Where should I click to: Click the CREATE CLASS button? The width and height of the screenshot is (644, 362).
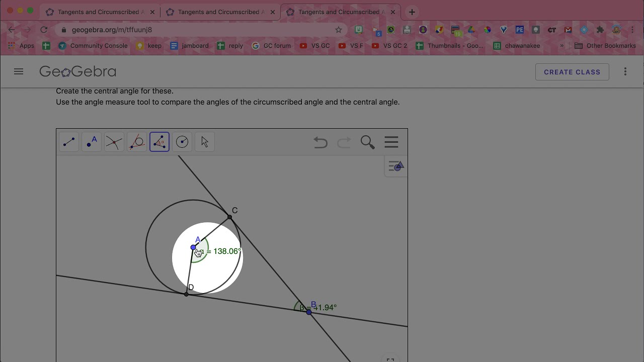click(572, 72)
